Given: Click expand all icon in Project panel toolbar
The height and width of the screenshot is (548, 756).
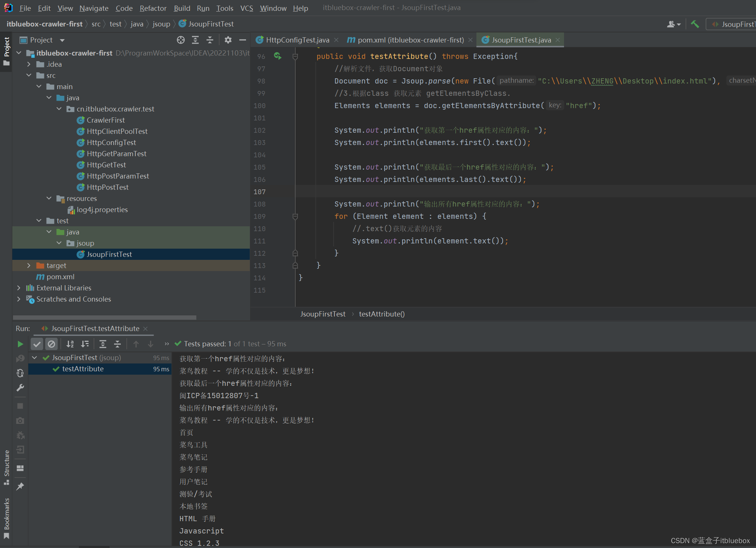Looking at the screenshot, I should [195, 40].
